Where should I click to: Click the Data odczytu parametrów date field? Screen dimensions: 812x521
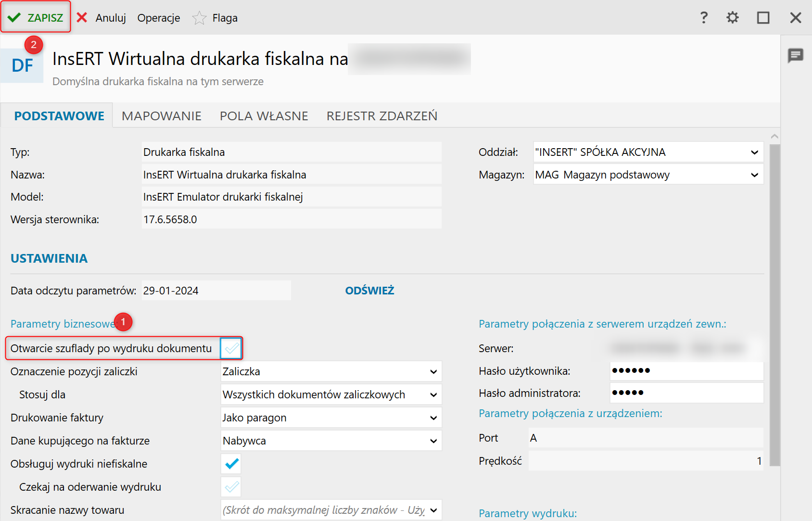point(216,291)
